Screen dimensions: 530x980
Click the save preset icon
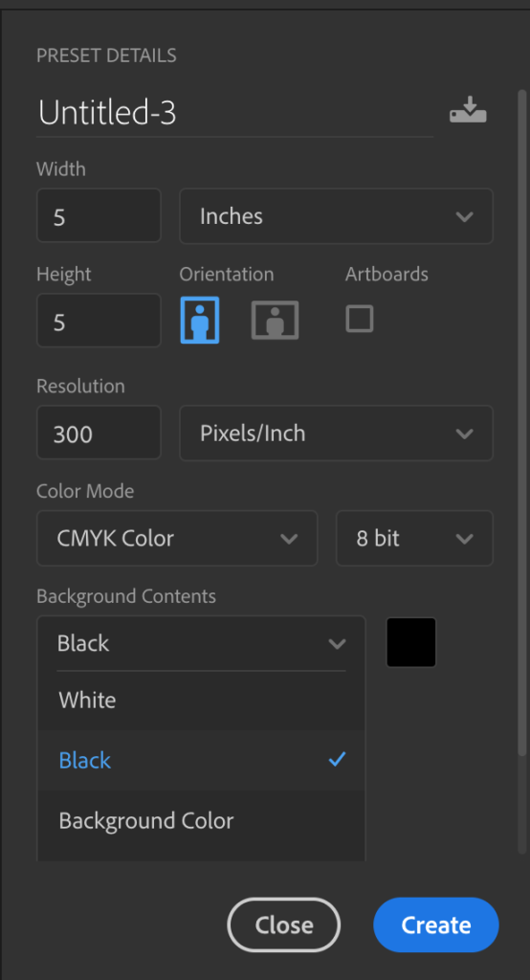[x=468, y=109]
